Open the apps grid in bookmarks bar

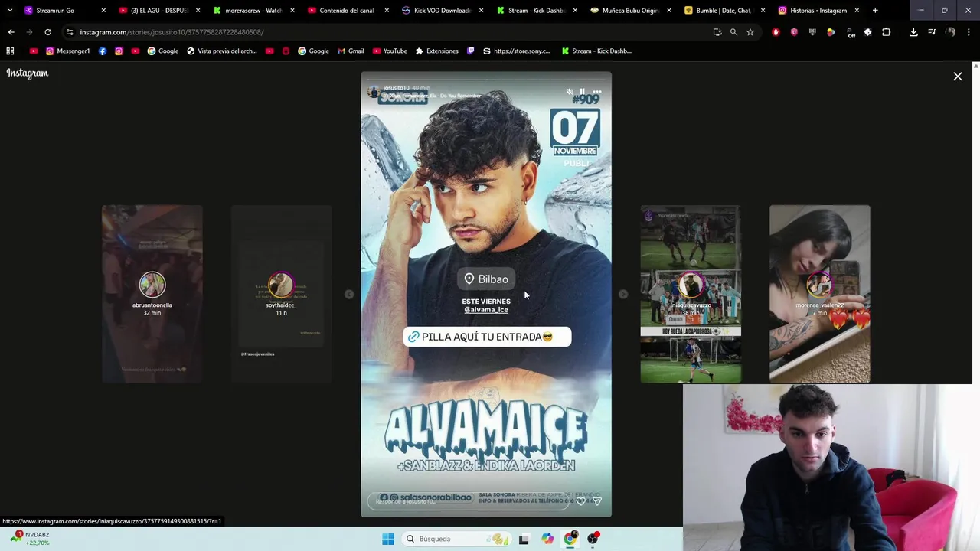[x=10, y=51]
